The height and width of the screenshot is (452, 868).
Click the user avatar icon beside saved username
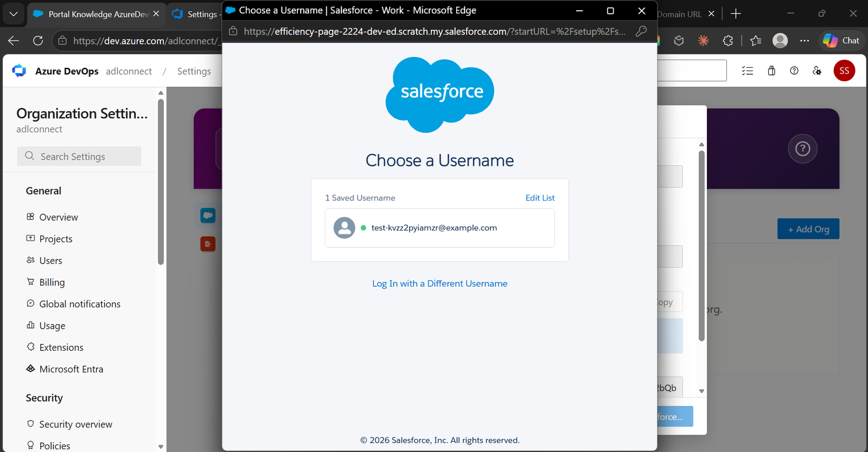[344, 228]
